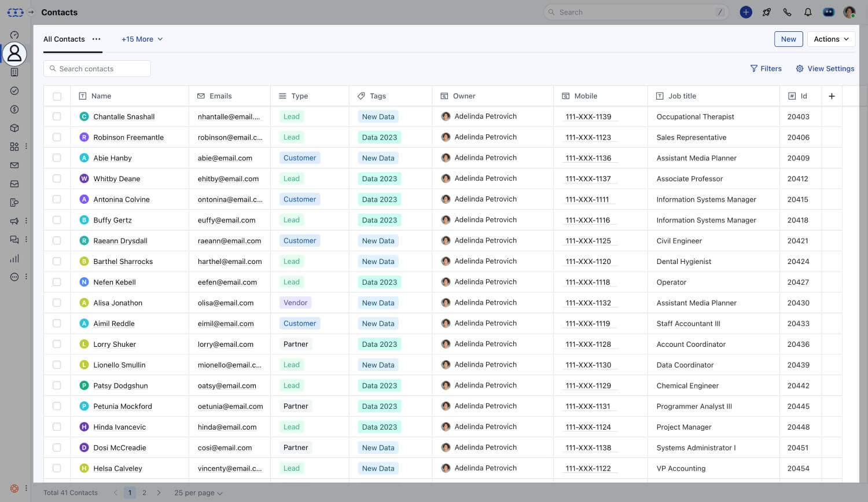This screenshot has height=502, width=868.
Task: Toggle the select-all checkbox in header row
Action: (57, 96)
